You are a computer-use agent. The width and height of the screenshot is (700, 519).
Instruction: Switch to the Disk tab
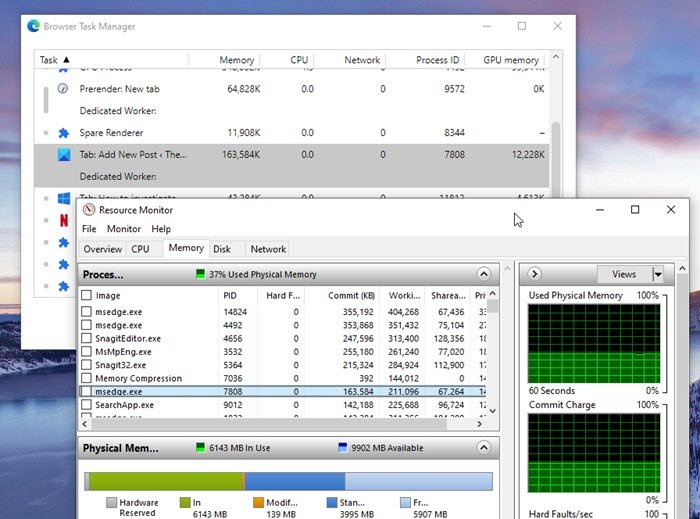[222, 249]
